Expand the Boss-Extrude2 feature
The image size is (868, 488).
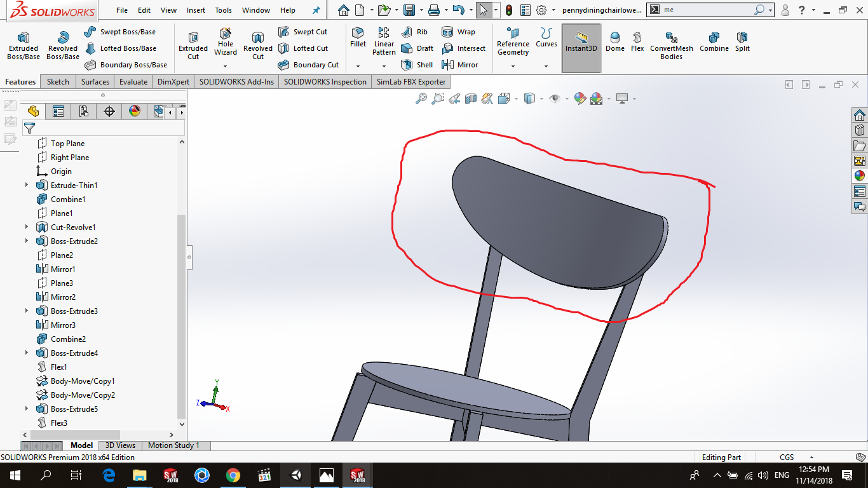(x=27, y=241)
